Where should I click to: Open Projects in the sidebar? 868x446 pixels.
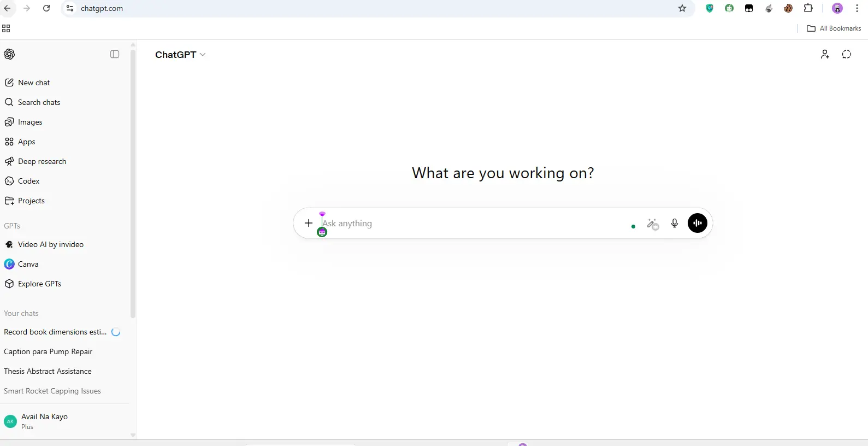[25, 201]
